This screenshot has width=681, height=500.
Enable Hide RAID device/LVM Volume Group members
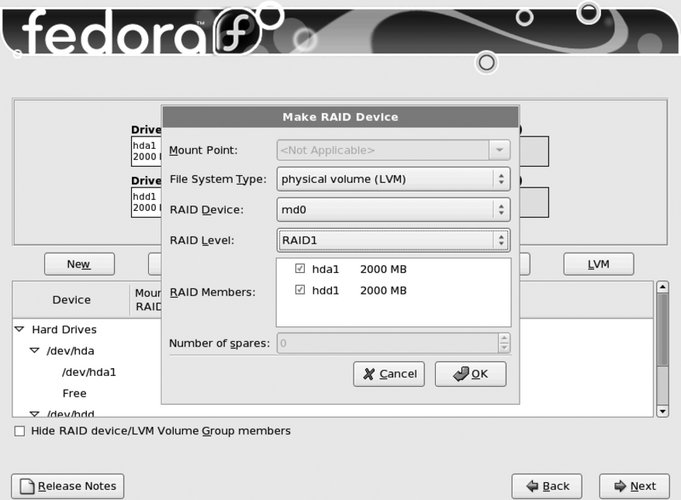tap(20, 431)
